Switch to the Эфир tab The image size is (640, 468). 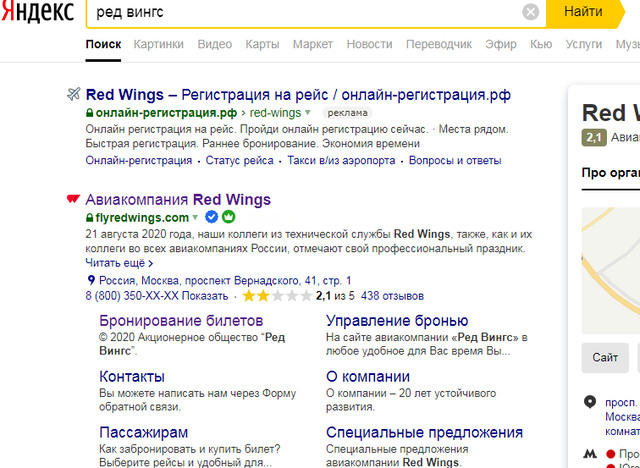[501, 44]
